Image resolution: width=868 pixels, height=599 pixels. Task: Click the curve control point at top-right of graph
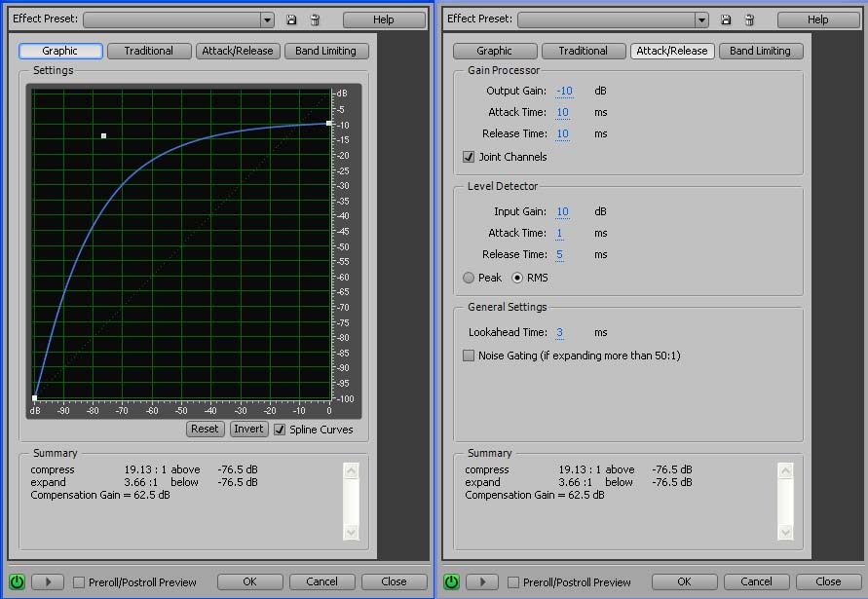tap(328, 123)
